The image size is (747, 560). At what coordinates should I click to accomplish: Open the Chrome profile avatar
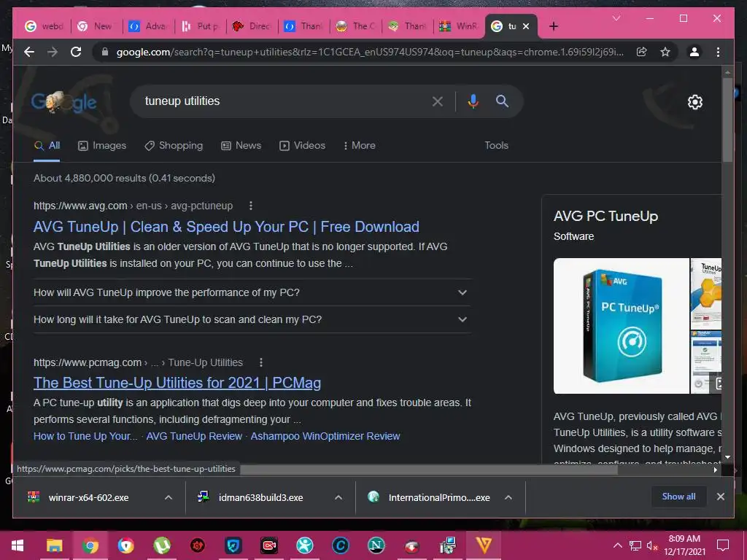(x=694, y=52)
